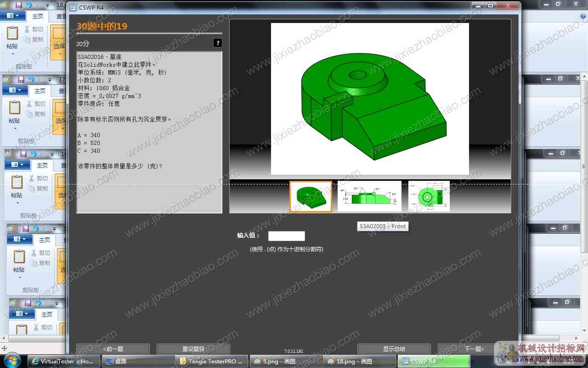
Task: Click the large green part preview image
Action: (370, 99)
